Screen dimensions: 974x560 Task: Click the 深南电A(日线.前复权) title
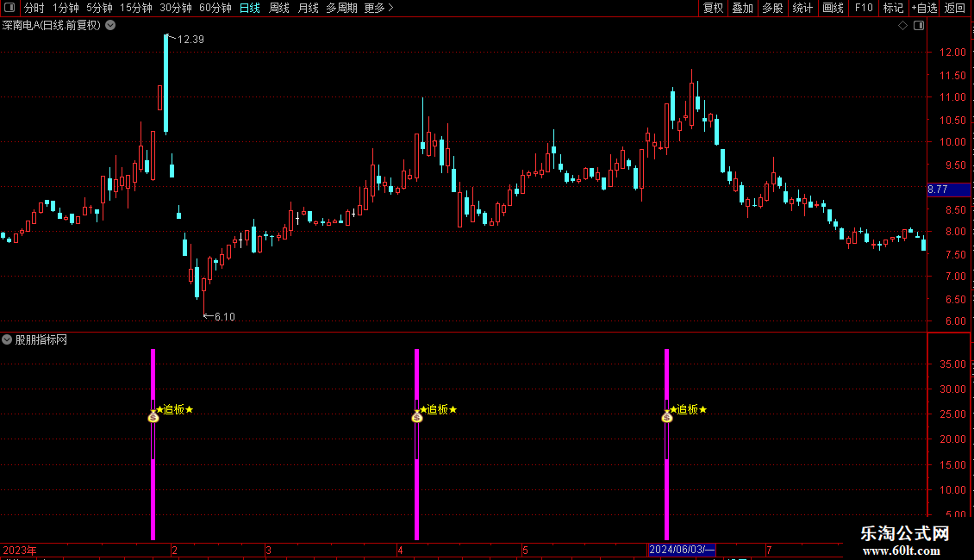(x=52, y=26)
